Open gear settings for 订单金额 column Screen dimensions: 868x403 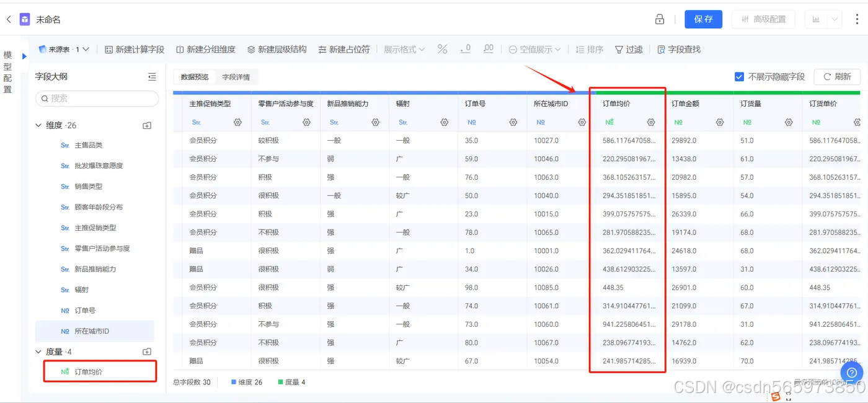click(719, 123)
